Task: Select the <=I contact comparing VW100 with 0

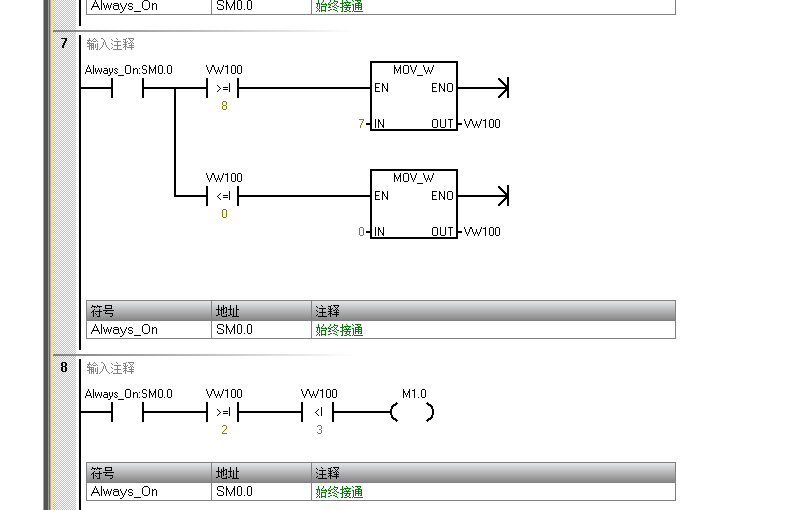Action: click(223, 196)
